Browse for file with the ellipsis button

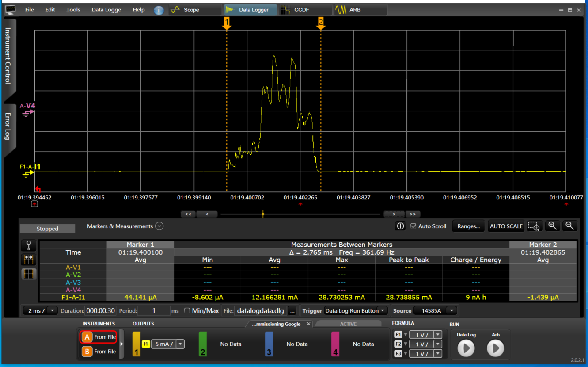tap(292, 310)
